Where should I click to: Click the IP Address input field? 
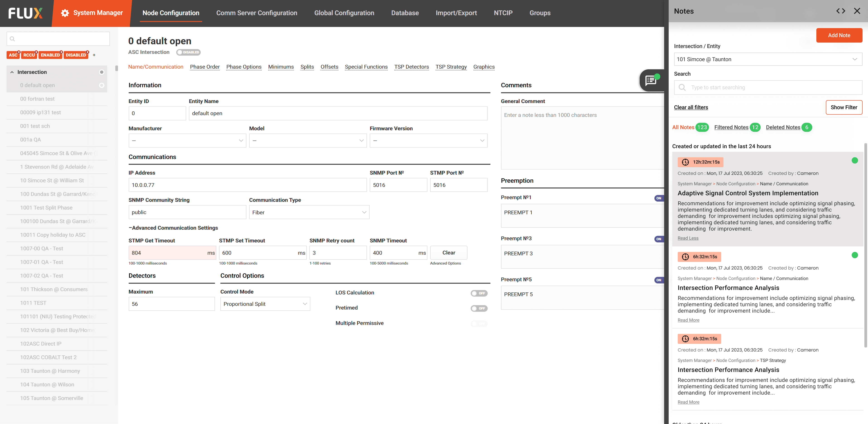(247, 185)
